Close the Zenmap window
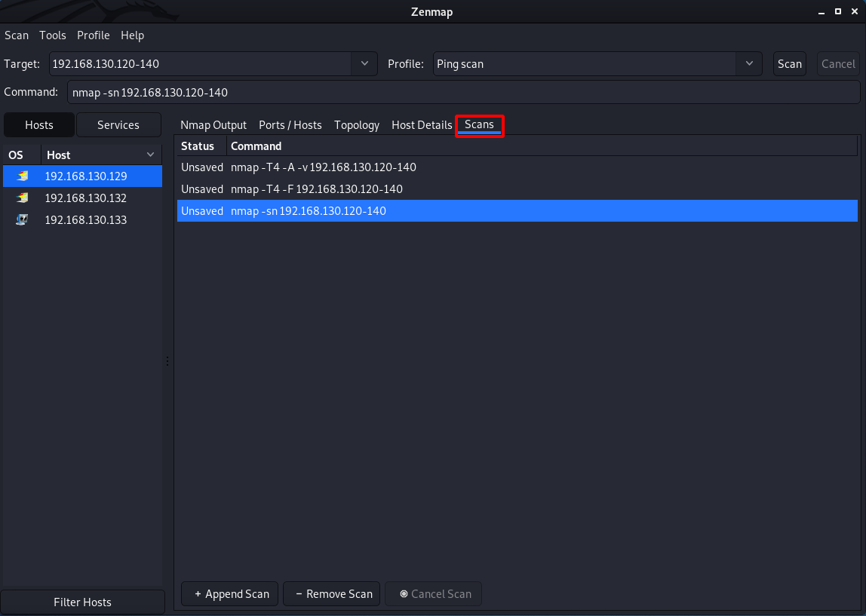Viewport: 866px width, 616px height. (855, 11)
